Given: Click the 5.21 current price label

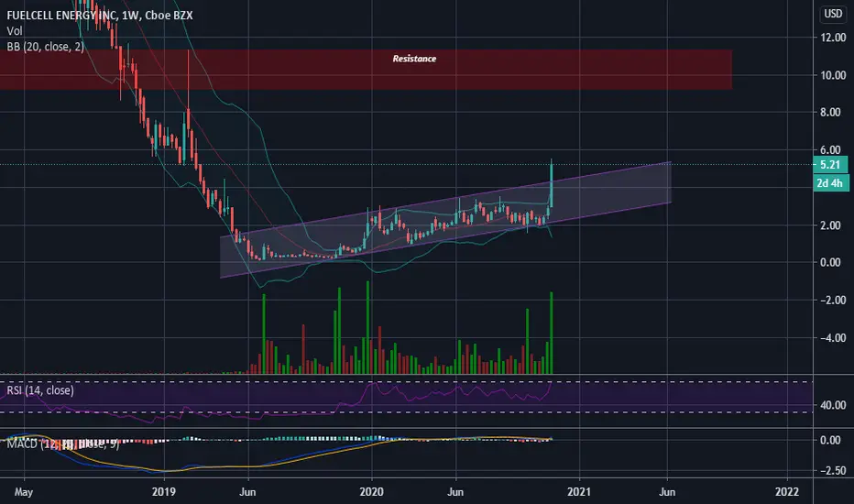Looking at the screenshot, I should 830,165.
